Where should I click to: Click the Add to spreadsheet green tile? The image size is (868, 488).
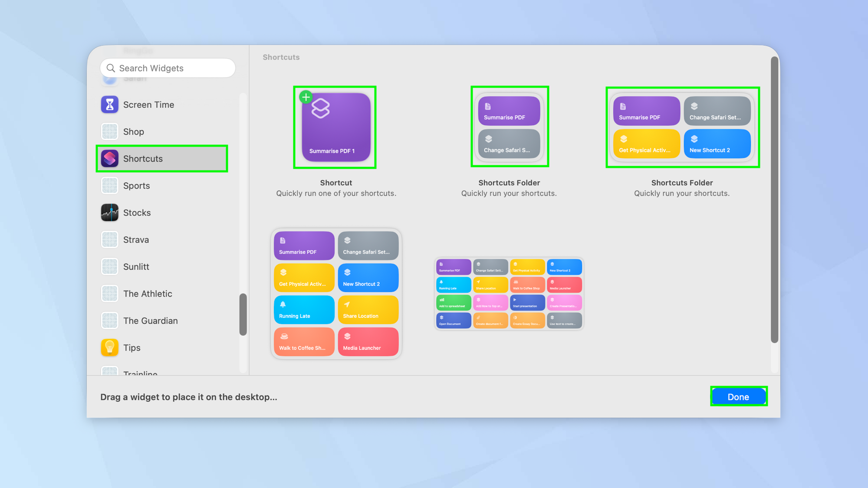click(x=453, y=302)
